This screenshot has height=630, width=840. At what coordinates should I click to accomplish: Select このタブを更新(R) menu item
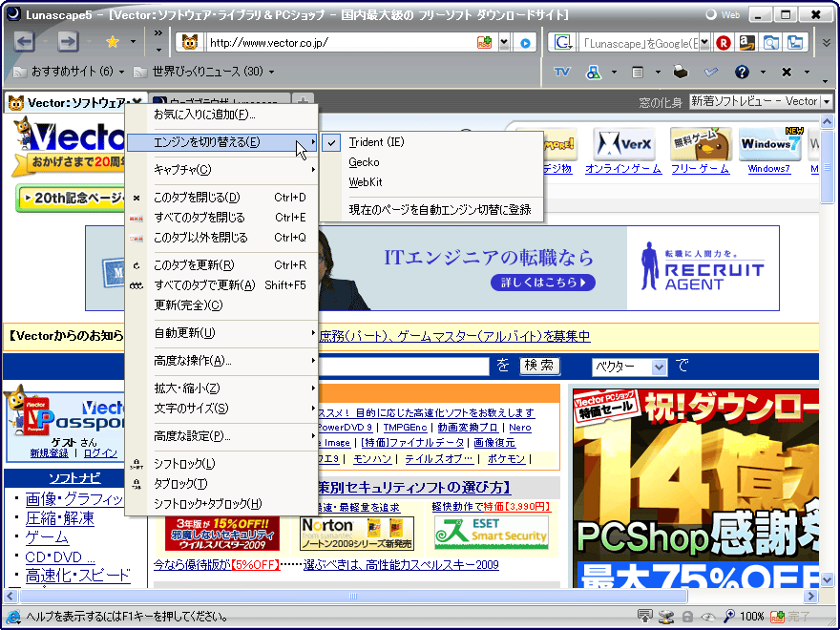tap(221, 265)
